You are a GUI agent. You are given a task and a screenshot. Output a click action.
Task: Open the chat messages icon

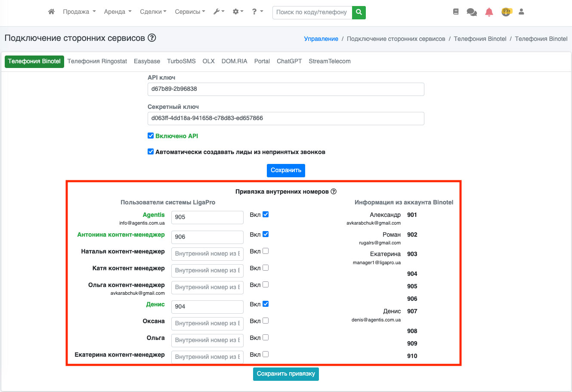point(472,12)
